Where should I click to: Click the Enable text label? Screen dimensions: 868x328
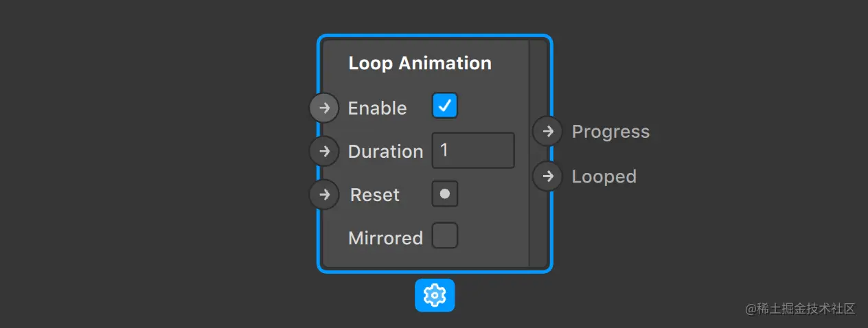[377, 108]
